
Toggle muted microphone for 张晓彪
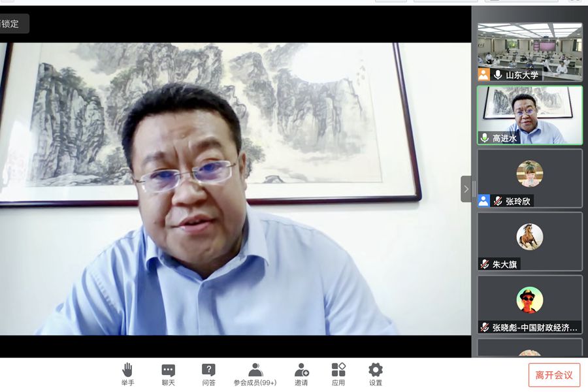[x=485, y=327]
